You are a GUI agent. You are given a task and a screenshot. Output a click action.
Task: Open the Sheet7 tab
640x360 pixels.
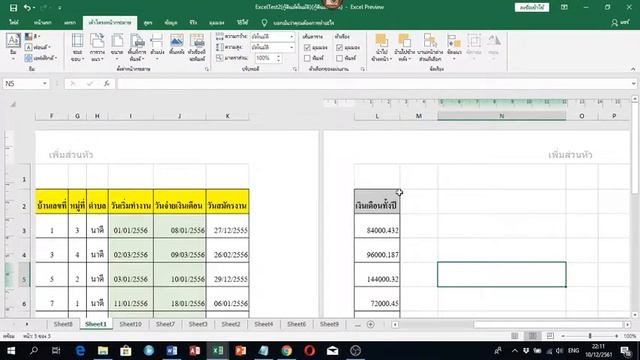tap(165, 324)
